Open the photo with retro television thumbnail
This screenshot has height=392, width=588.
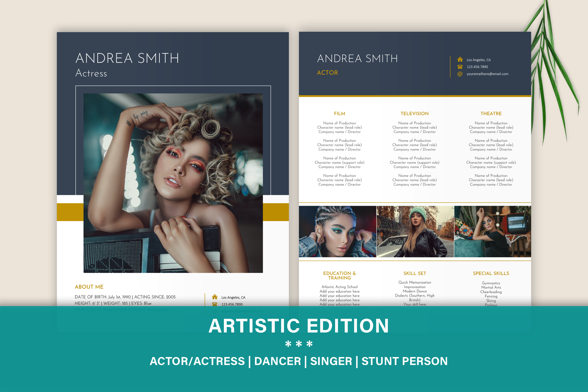click(492, 231)
